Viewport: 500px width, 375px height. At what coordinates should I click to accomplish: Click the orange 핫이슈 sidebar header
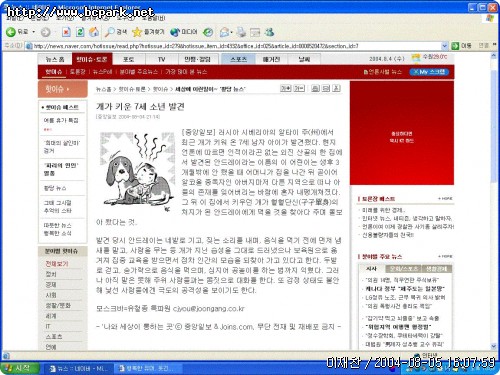(x=63, y=89)
